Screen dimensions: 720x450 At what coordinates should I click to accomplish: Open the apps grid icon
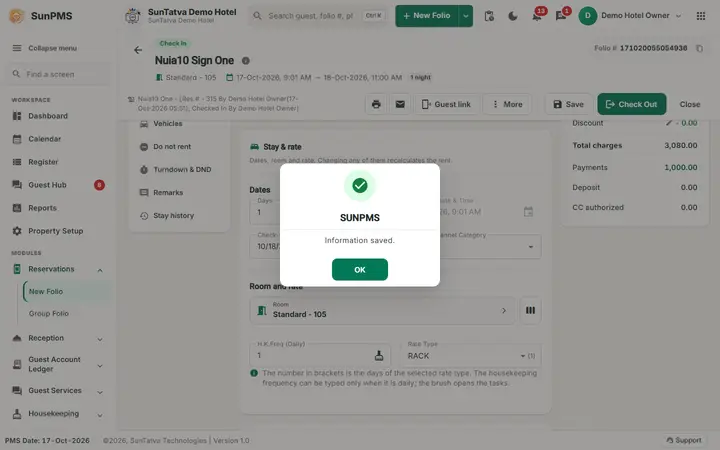click(701, 16)
